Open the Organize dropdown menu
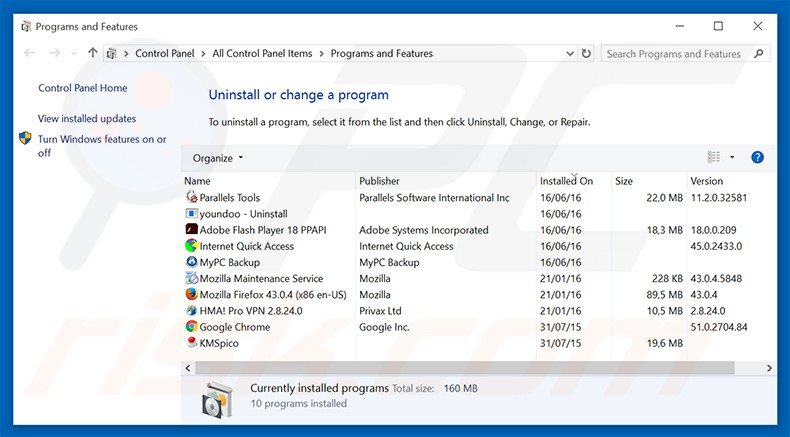 218,158
